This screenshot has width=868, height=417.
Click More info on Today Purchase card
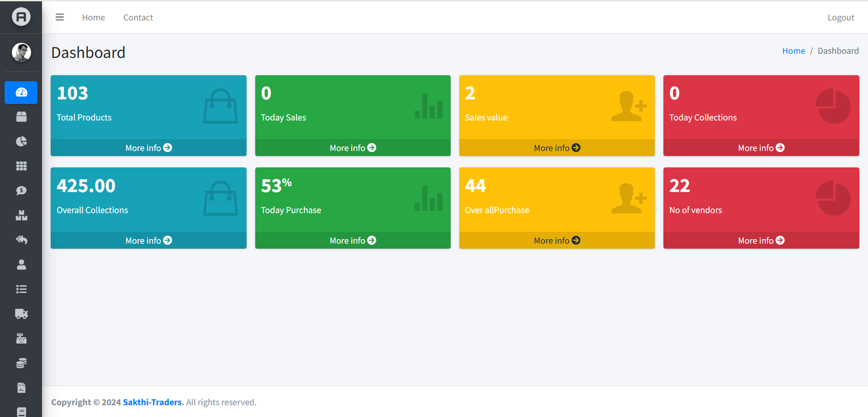coord(353,240)
